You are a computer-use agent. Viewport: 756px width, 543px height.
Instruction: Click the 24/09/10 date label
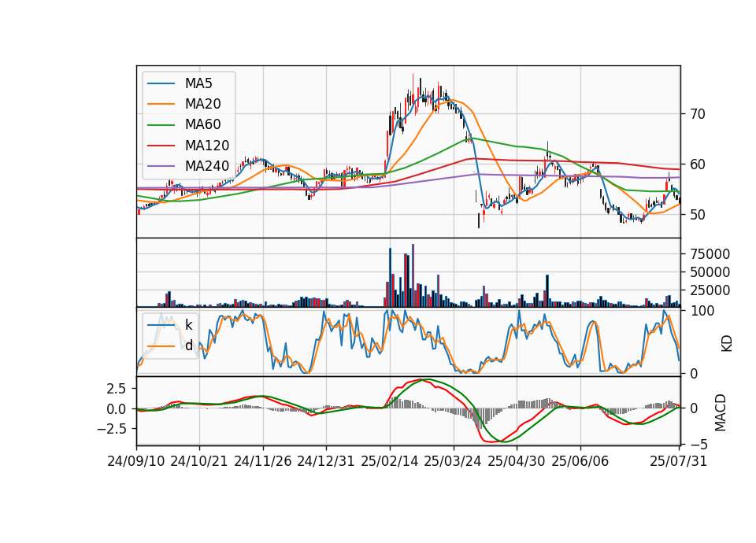[x=136, y=461]
